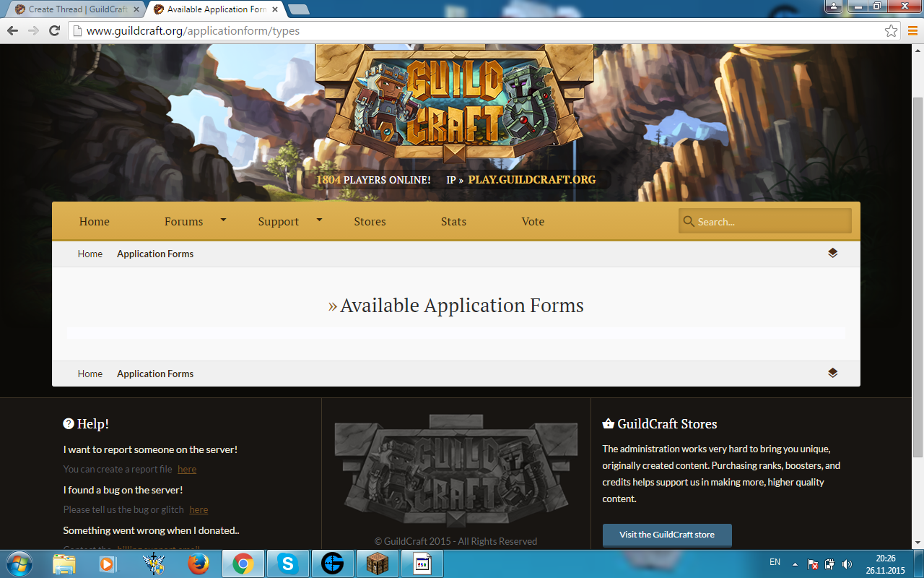Image resolution: width=924 pixels, height=578 pixels.
Task: Go back with the browser back arrow
Action: coord(12,30)
